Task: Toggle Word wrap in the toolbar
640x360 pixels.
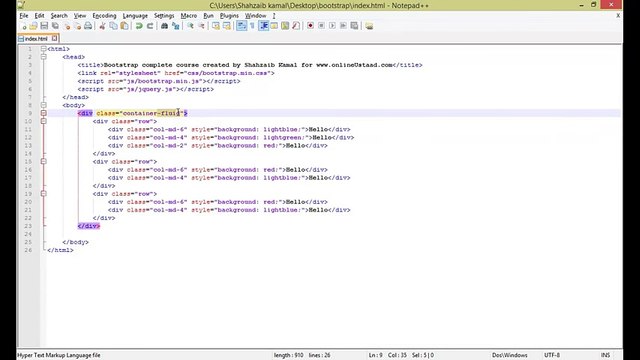Action: (x=242, y=26)
